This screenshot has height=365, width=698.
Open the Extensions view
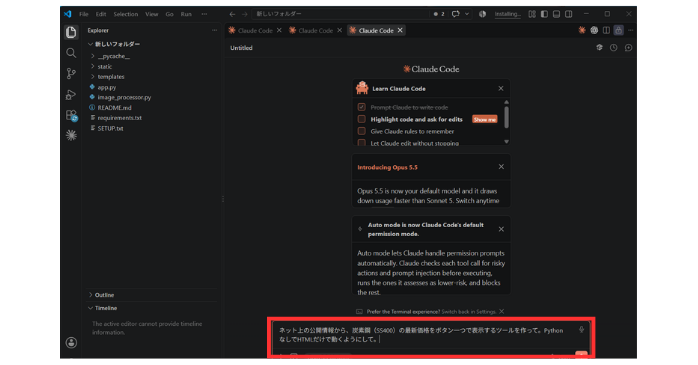(71, 115)
